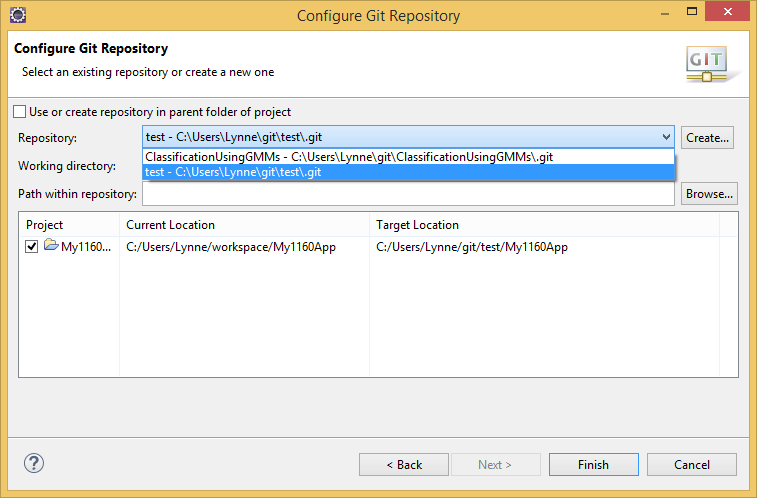Screen dimensions: 757x498
Task: Maximize the dialog window
Action: (x=692, y=12)
